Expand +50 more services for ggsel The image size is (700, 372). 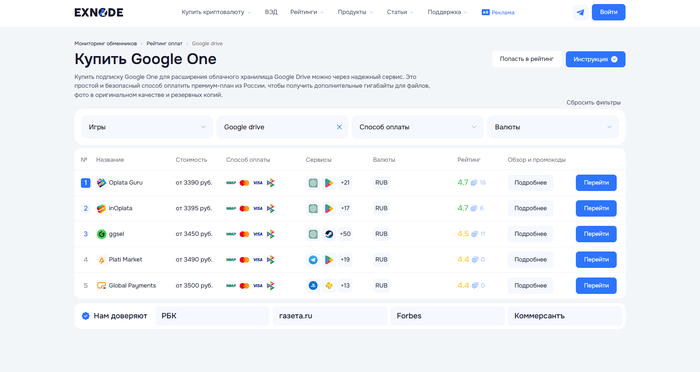(345, 234)
